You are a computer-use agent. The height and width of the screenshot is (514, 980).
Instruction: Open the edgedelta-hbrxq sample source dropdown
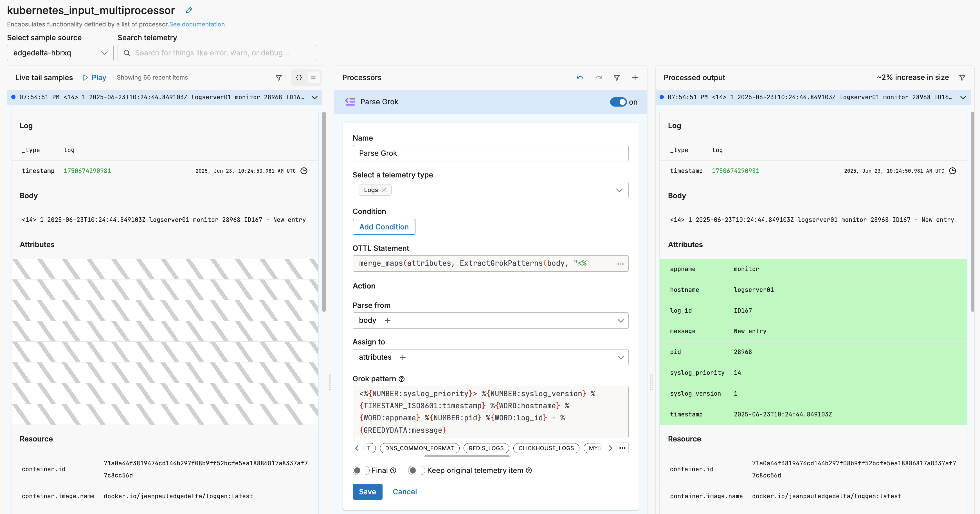click(60, 53)
